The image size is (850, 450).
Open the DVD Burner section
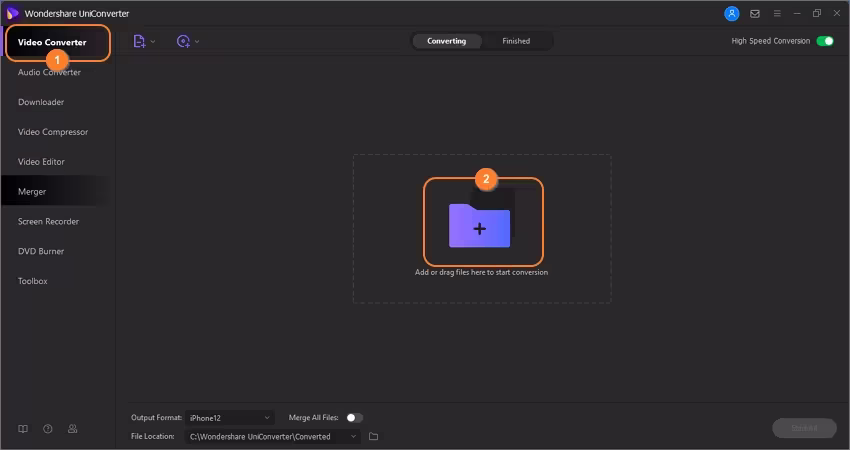click(x=41, y=251)
